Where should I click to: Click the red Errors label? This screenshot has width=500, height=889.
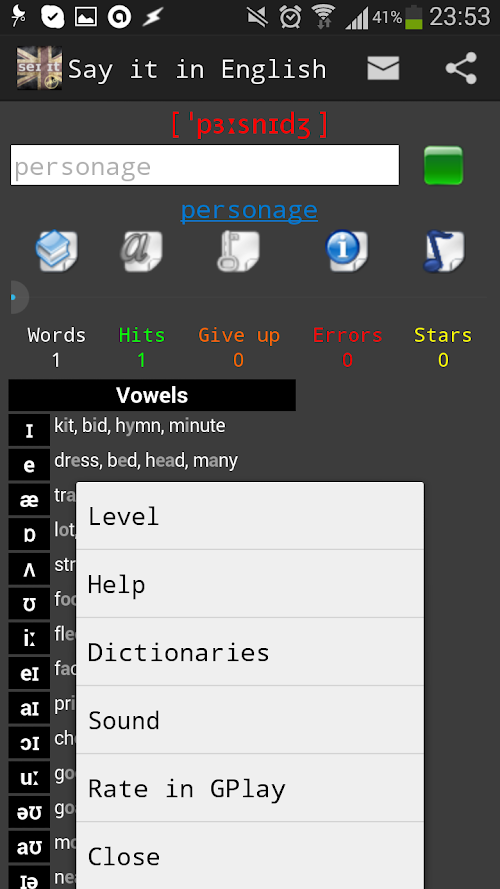click(348, 335)
